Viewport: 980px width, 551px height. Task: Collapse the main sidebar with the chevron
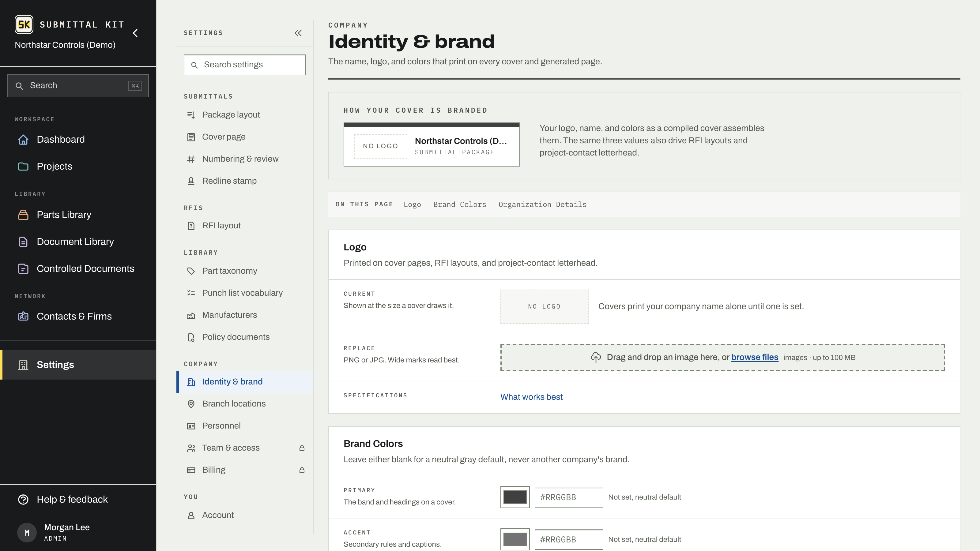135,33
